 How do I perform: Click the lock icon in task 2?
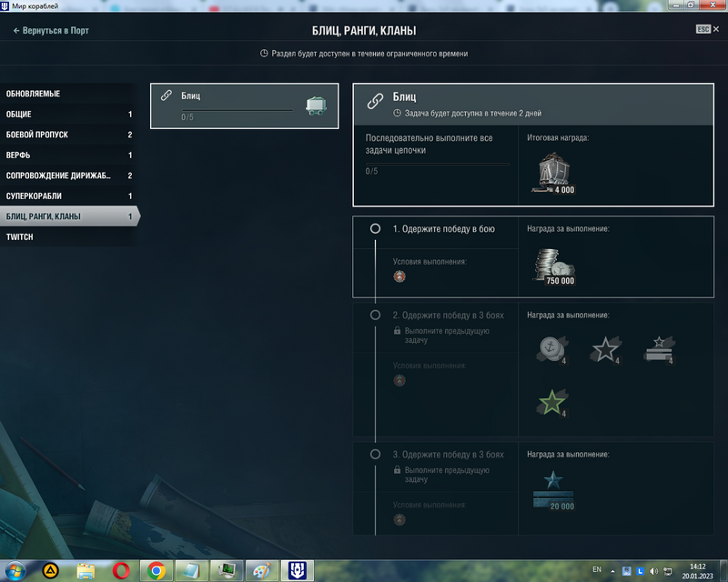coord(397,330)
